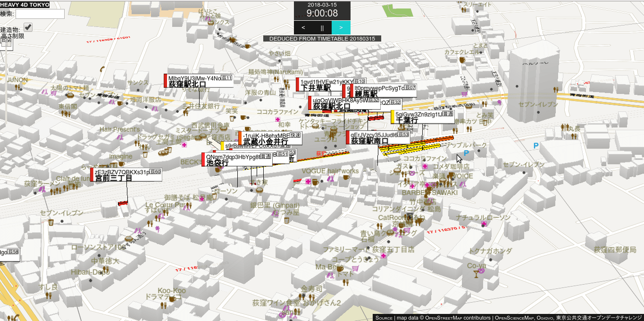Click the telephone icon above JUNON
This screenshot has width=644, height=321.
point(102,69)
